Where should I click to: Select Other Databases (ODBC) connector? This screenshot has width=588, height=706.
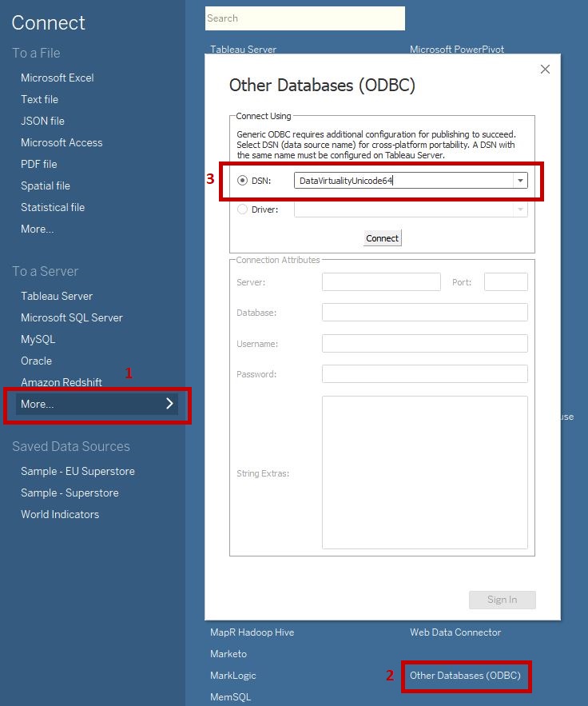pyautogui.click(x=465, y=676)
